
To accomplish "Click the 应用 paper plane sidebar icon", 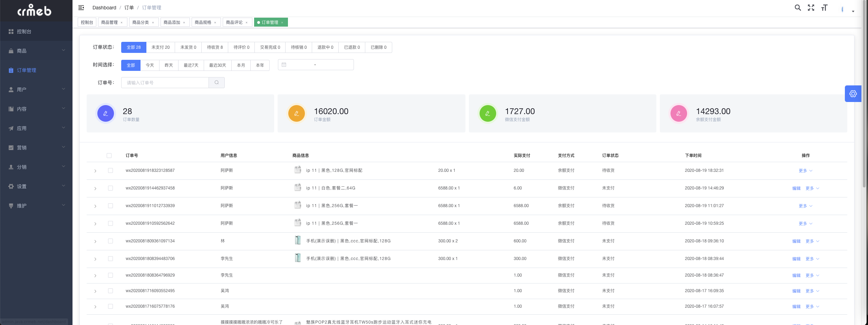I will pos(11,128).
